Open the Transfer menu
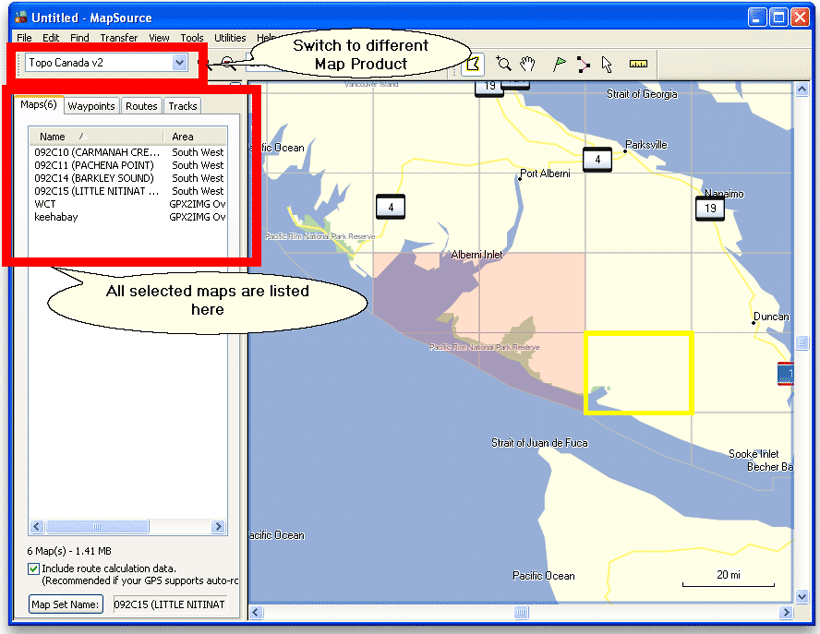Image resolution: width=820 pixels, height=634 pixels. [x=119, y=38]
